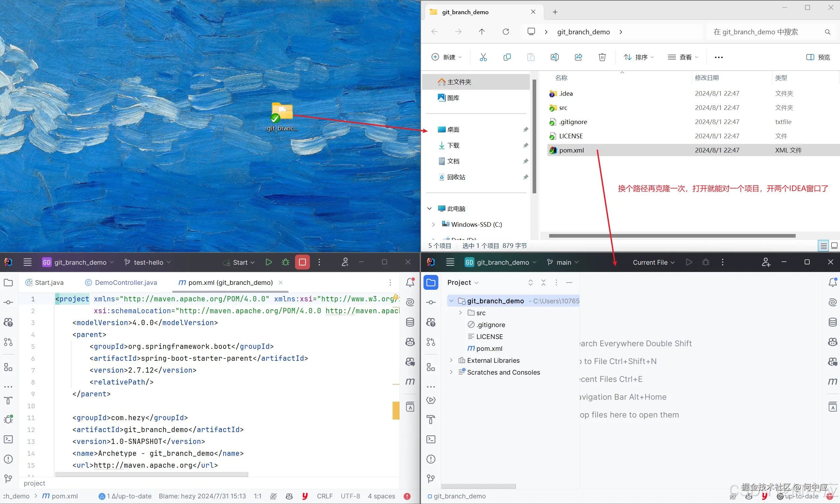The image size is (840, 504).
Task: Open the Database tool window in right IDEA
Action: (x=832, y=322)
